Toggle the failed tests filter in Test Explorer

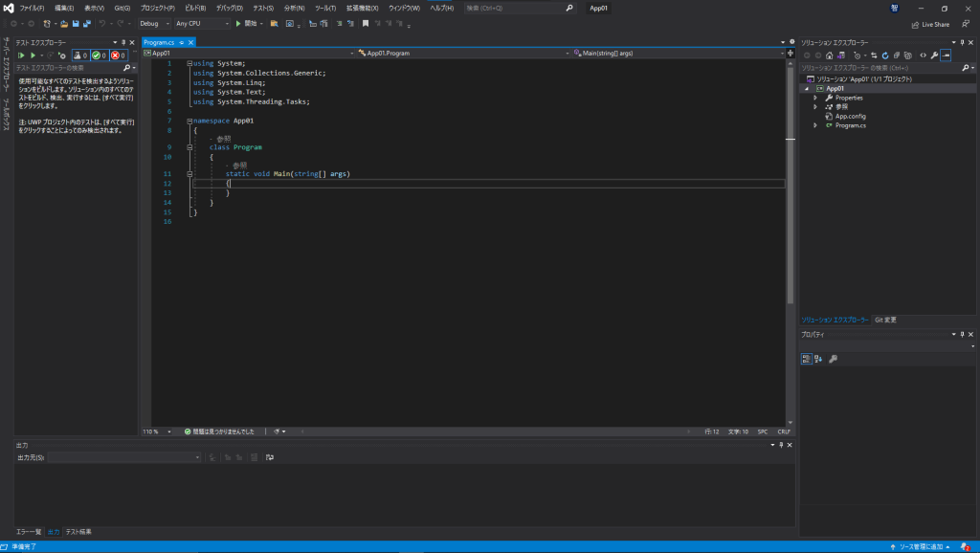coord(118,55)
